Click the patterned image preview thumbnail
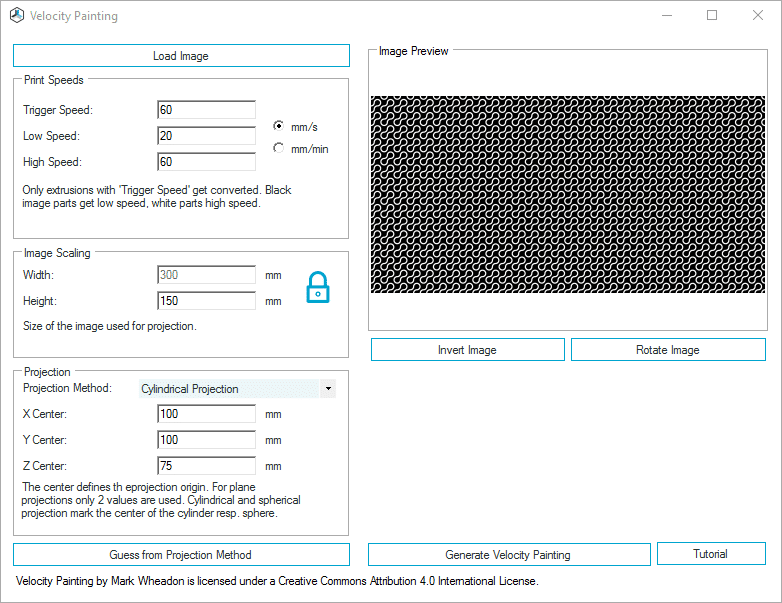The height and width of the screenshot is (603, 782). point(568,195)
